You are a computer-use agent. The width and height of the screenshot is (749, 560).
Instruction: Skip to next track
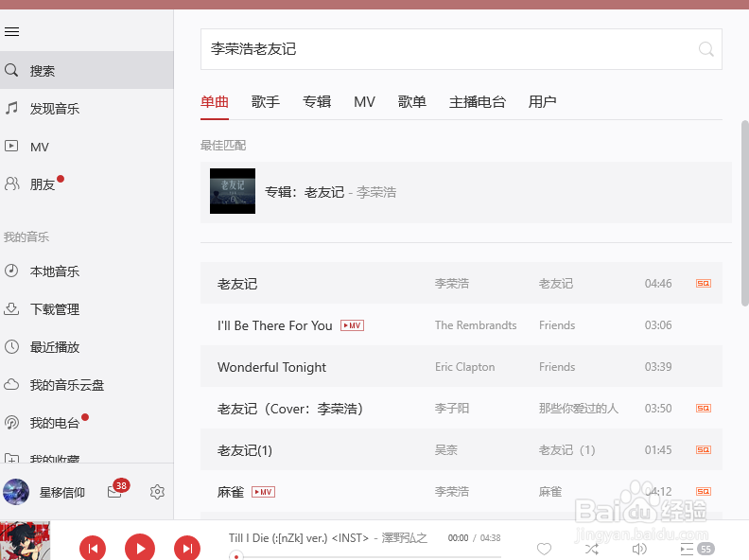coord(187,548)
